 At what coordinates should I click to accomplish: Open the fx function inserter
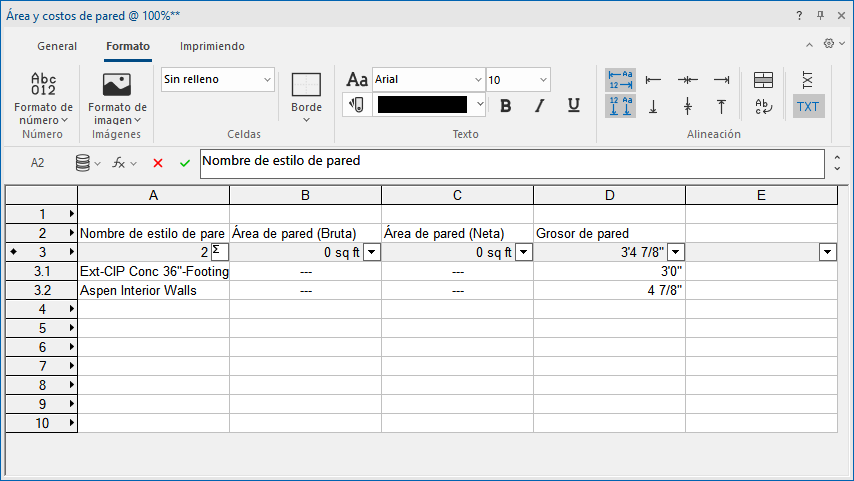pos(119,162)
